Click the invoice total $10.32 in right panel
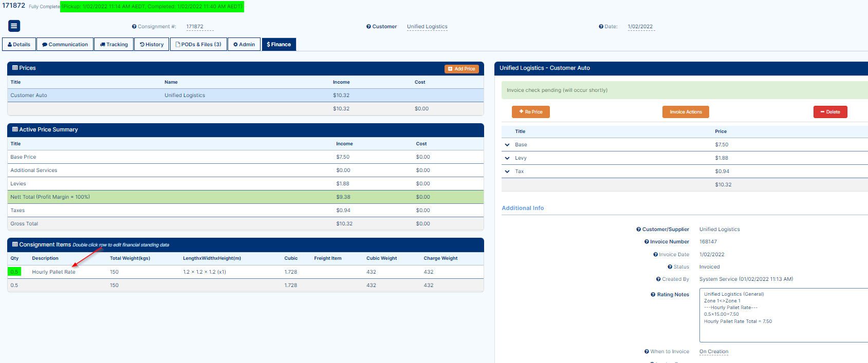 tap(723, 185)
